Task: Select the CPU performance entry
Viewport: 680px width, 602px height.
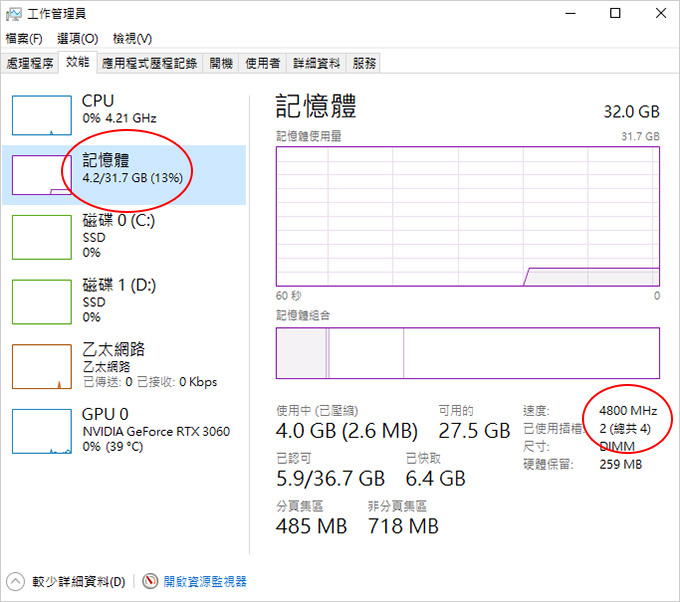Action: pyautogui.click(x=124, y=115)
